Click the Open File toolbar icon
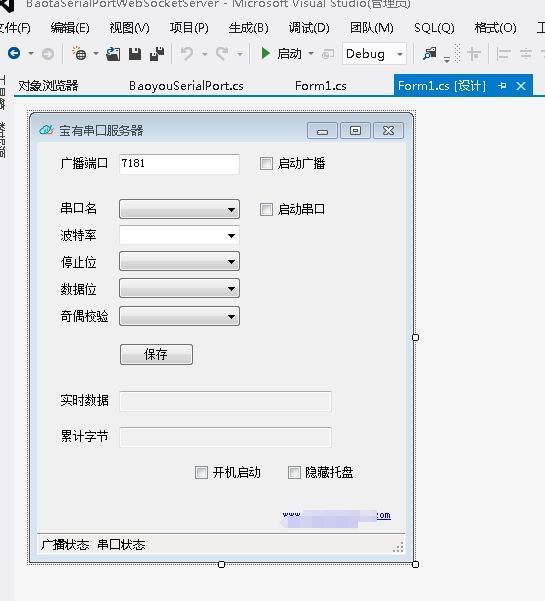Viewport: 545px width, 601px height. click(x=113, y=54)
